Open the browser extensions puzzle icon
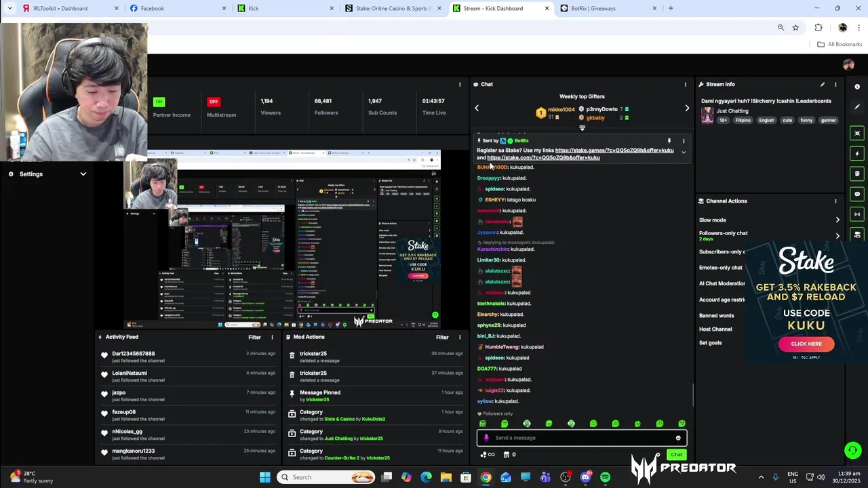Screen dimensions: 868x488 point(818,28)
